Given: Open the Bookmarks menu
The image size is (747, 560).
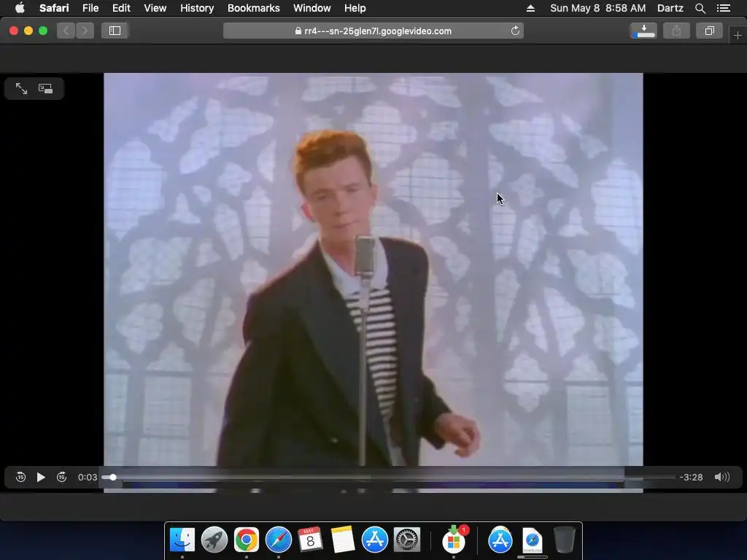Looking at the screenshot, I should click(253, 8).
